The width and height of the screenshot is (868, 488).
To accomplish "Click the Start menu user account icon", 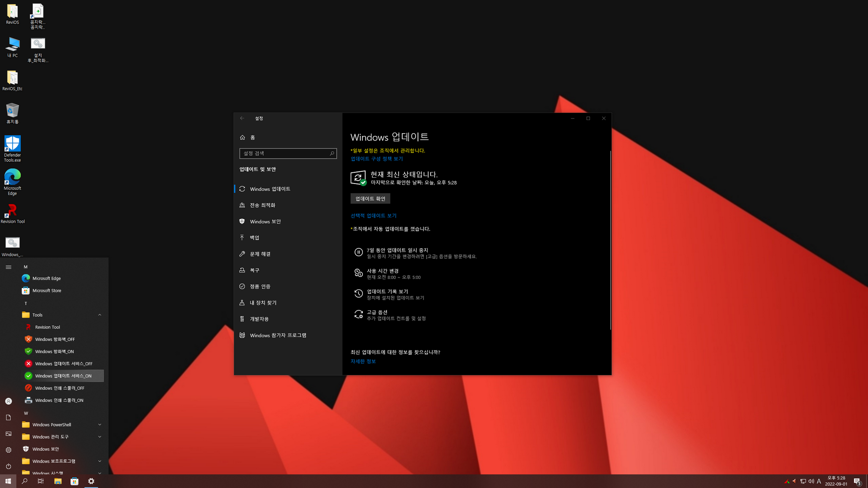I will 8,401.
